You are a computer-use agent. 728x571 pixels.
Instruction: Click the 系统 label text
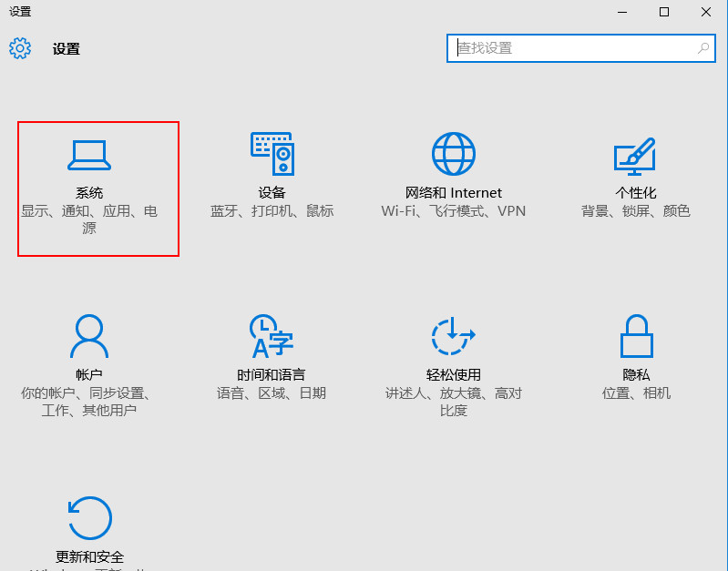tap(89, 193)
